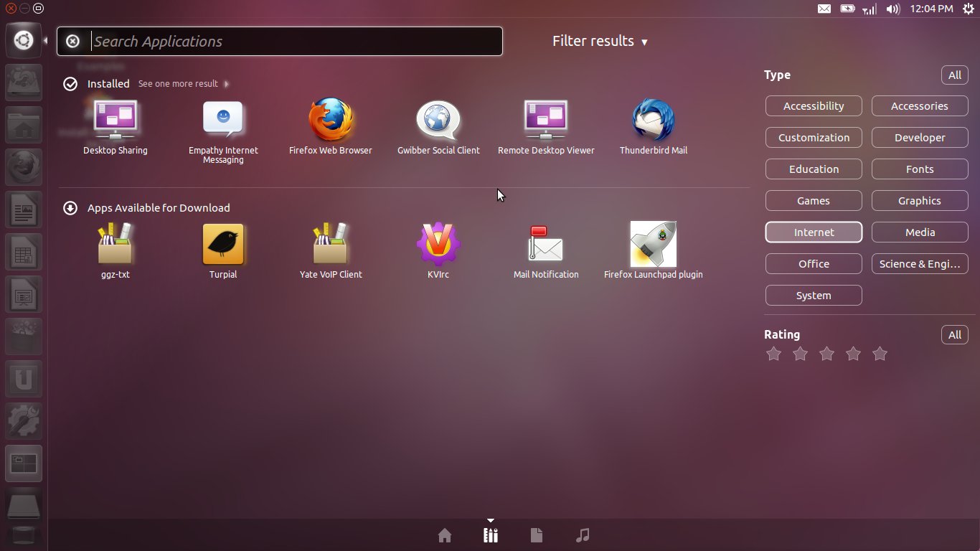Open the clock showing 12:04 PM
This screenshot has width=980, height=551.
tap(931, 9)
